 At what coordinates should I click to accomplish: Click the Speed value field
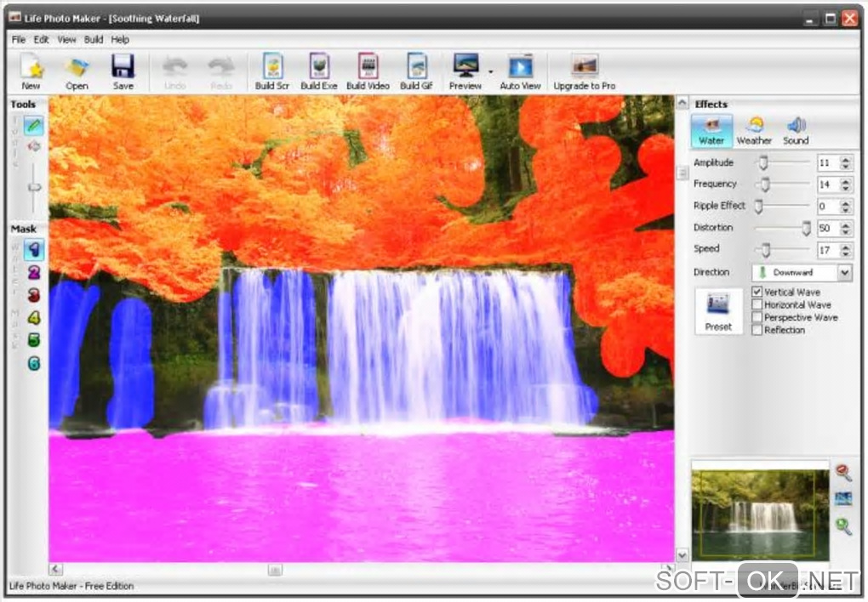pyautogui.click(x=828, y=250)
